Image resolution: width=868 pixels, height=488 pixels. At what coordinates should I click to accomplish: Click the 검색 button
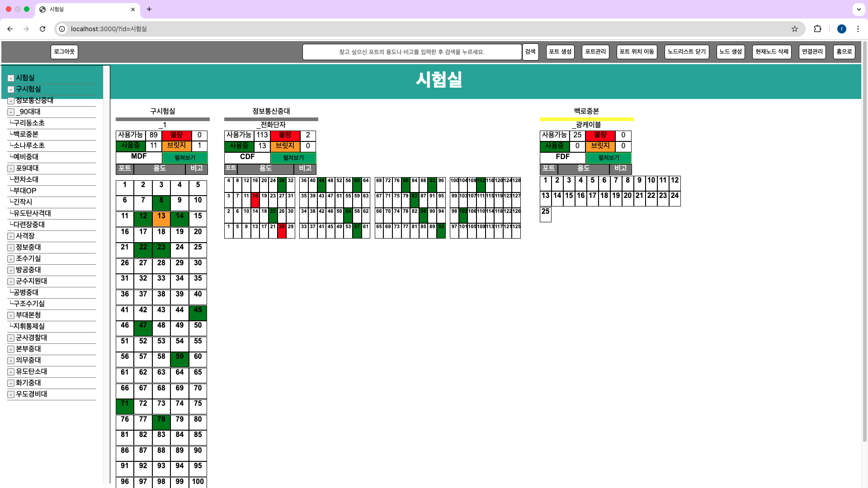click(x=530, y=52)
